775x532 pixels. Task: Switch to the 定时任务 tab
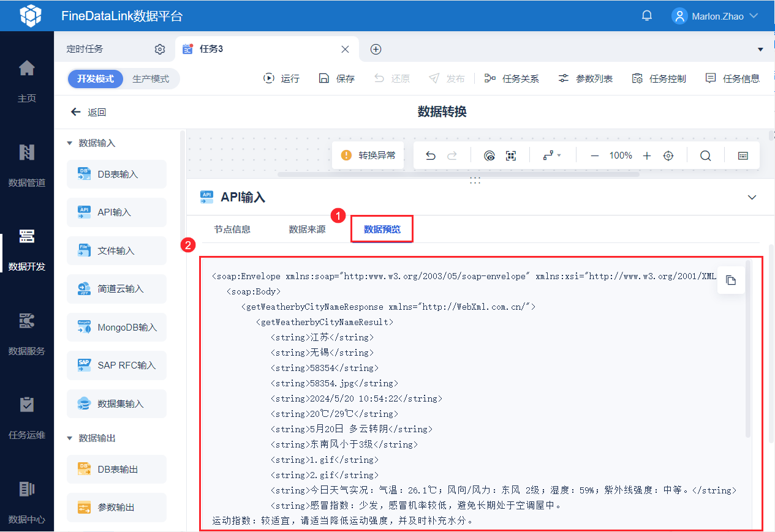85,49
